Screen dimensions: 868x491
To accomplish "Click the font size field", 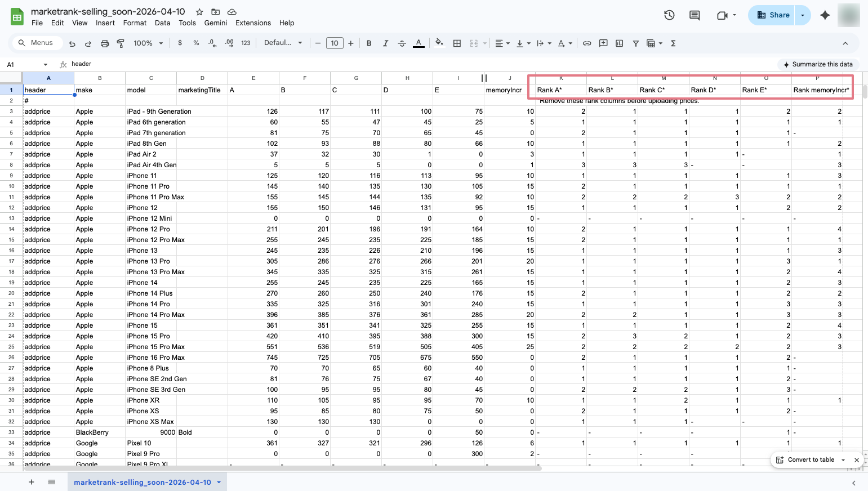I will (x=335, y=43).
